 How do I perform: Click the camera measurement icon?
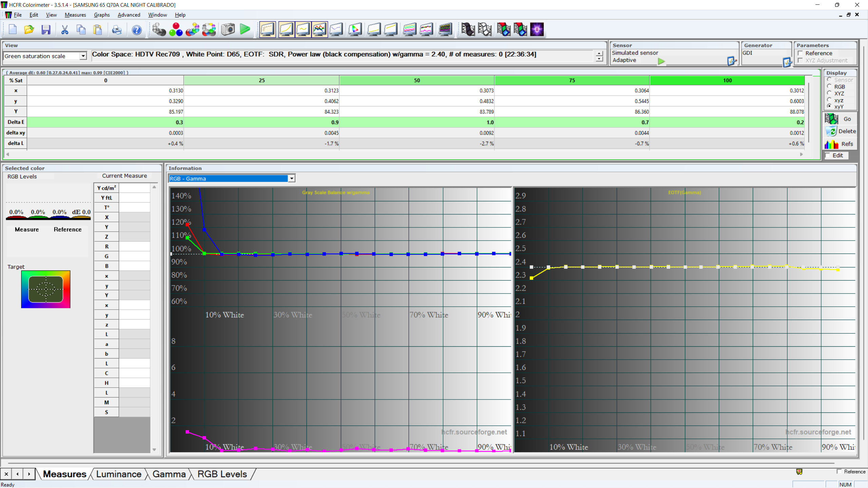(228, 30)
